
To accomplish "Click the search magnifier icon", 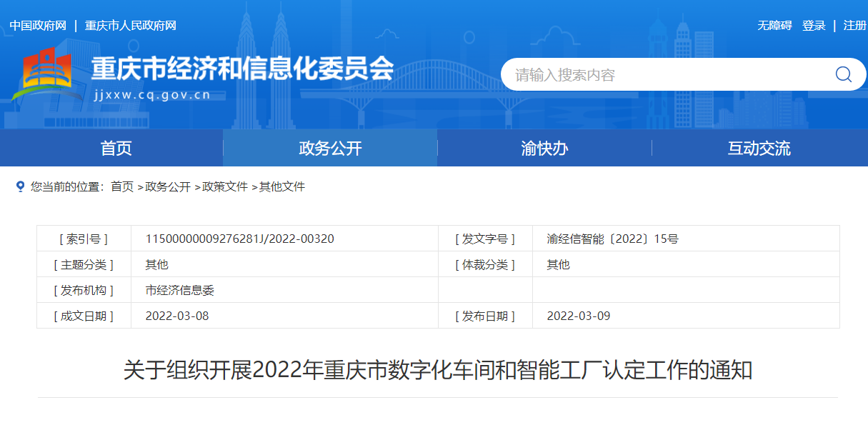I will [x=843, y=74].
